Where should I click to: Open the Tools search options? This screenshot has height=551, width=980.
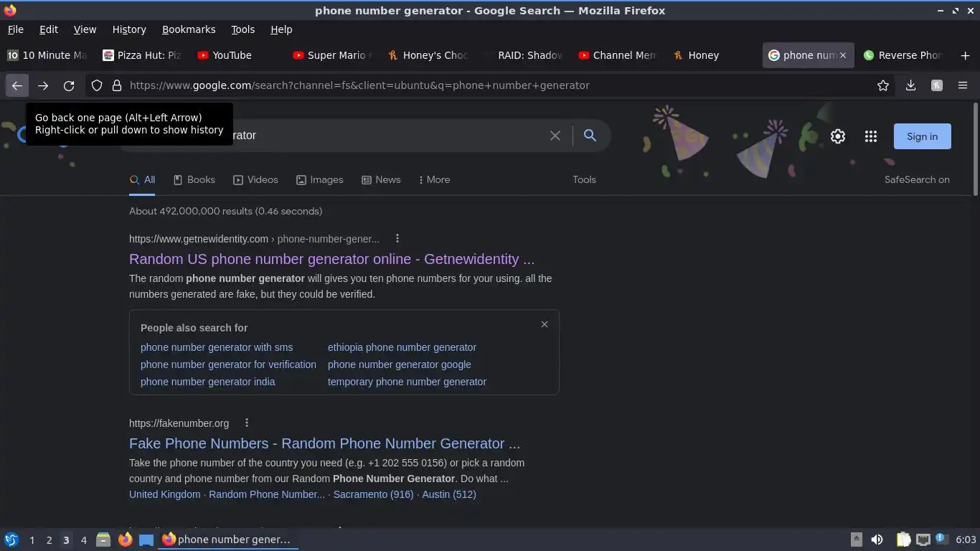click(584, 179)
